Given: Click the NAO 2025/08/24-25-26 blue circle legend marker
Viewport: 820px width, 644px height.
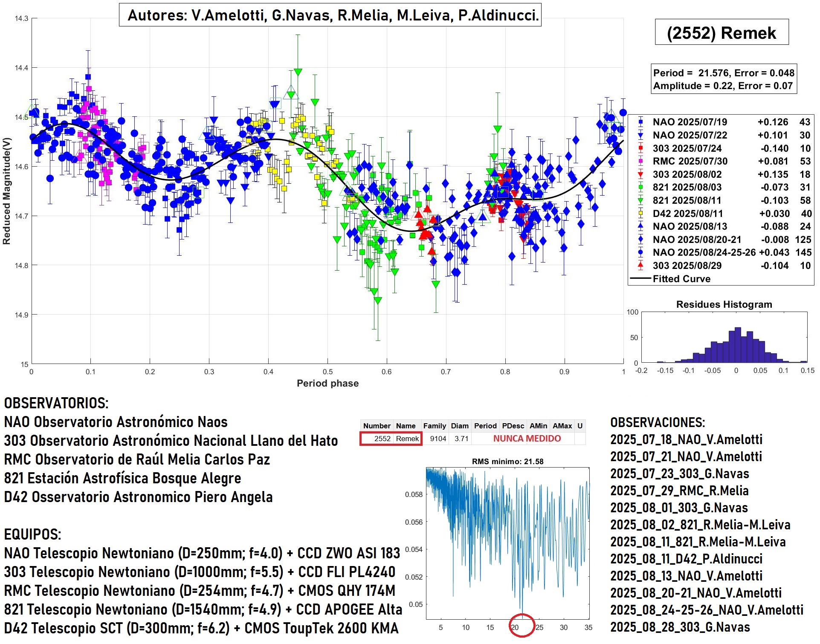Looking at the screenshot, I should (640, 252).
